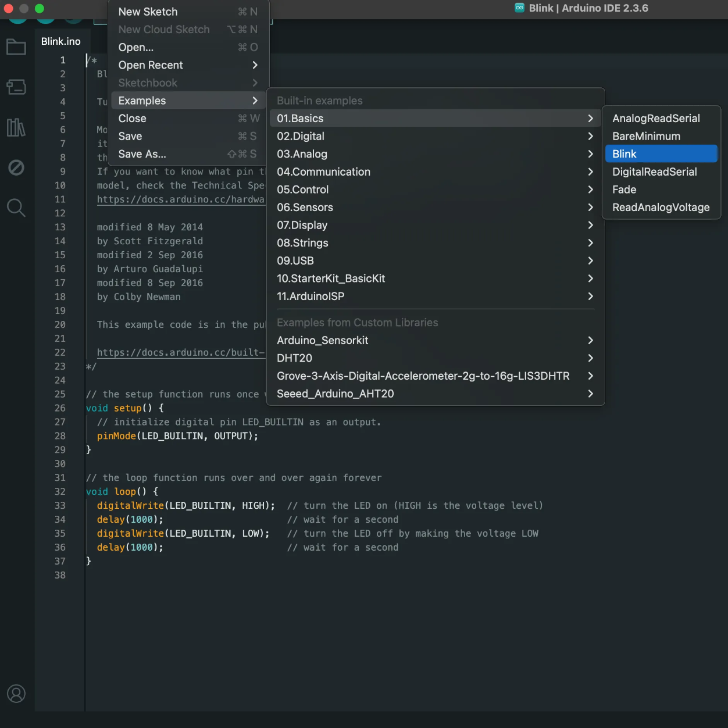Choose New Sketch from the menu

pyautogui.click(x=148, y=11)
